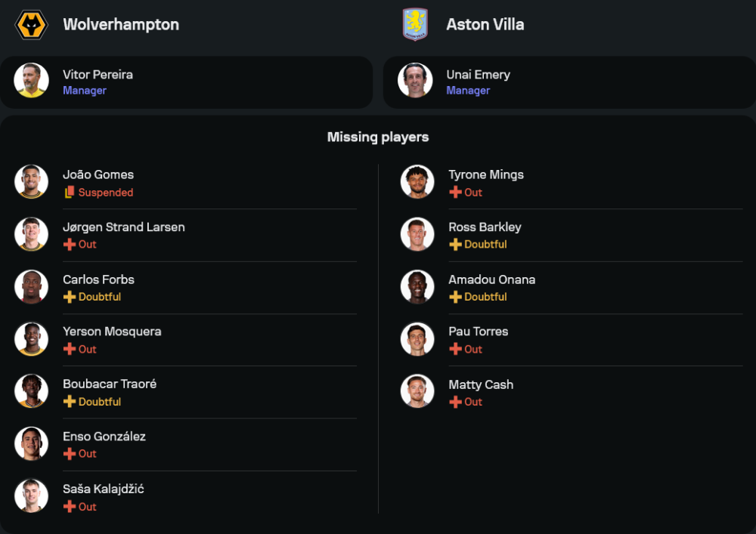The width and height of the screenshot is (756, 534).
Task: Open Vitor Pereira's manager photo
Action: click(31, 80)
